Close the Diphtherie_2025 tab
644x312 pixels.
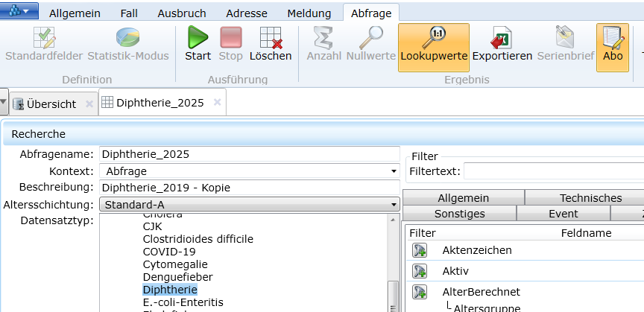[217, 103]
